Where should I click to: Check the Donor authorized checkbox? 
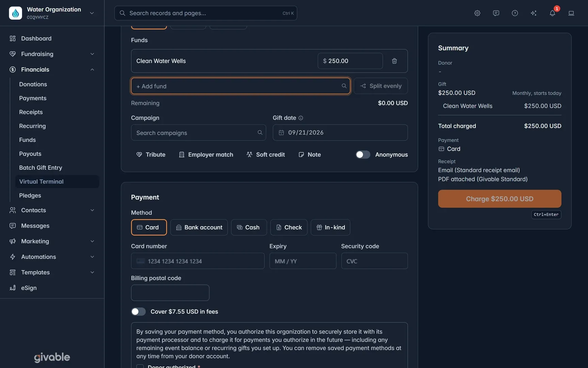click(x=140, y=366)
